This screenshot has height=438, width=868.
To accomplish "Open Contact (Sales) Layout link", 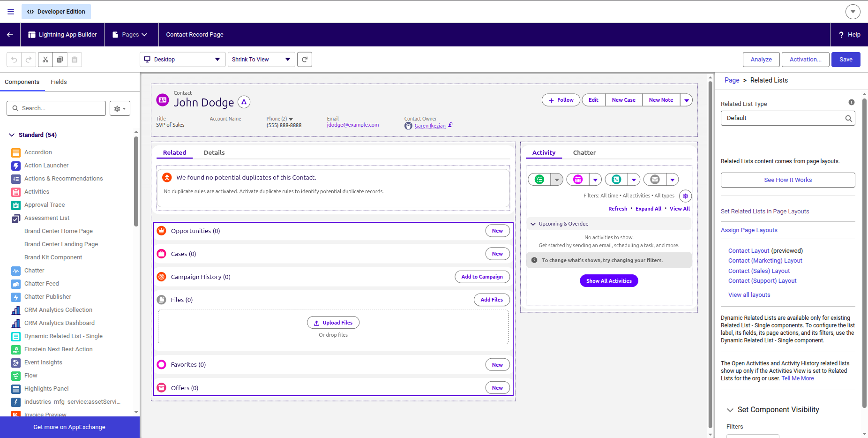I will (759, 271).
